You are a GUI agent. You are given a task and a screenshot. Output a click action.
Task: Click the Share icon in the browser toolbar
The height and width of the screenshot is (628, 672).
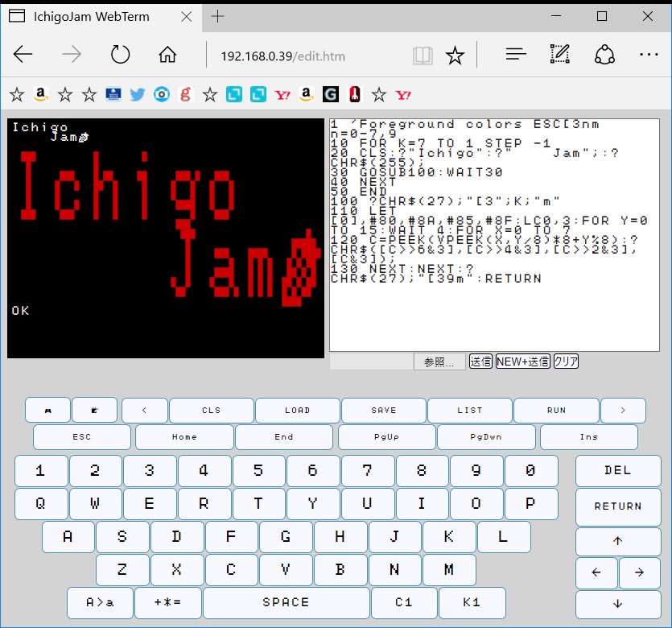pos(604,55)
